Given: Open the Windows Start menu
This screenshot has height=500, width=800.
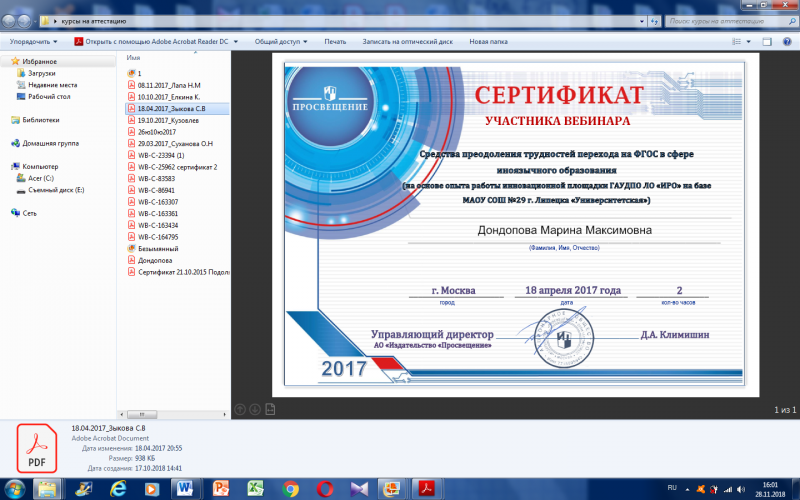Looking at the screenshot, I should click(x=14, y=489).
